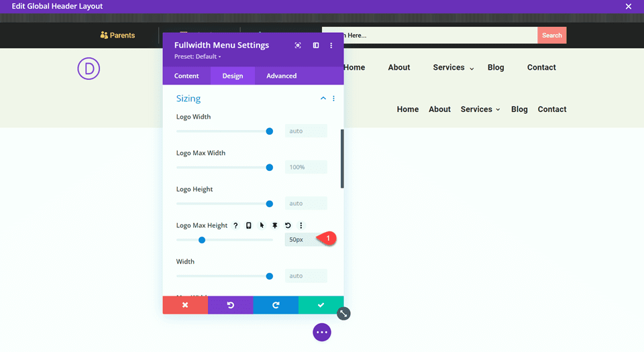Image resolution: width=644 pixels, height=352 pixels.
Task: Open the purple builder options dots button
Action: [322, 333]
